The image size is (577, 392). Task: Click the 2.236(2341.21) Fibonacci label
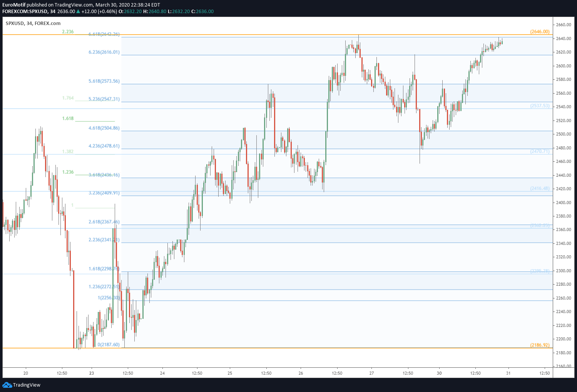point(104,240)
